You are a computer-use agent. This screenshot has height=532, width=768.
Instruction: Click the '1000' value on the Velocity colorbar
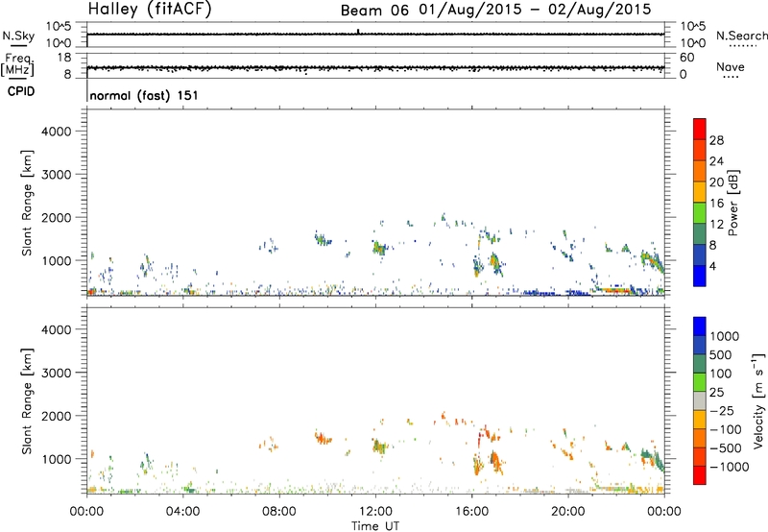(725, 336)
